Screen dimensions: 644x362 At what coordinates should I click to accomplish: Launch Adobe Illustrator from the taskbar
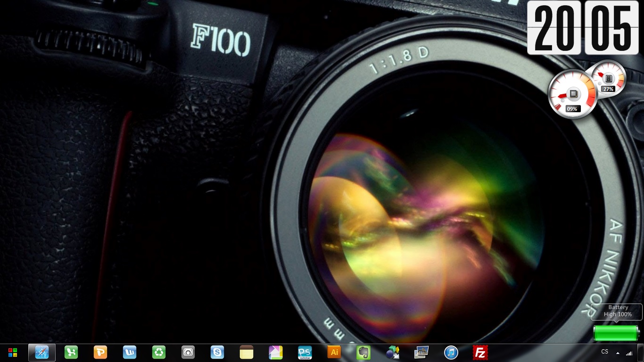[334, 353]
